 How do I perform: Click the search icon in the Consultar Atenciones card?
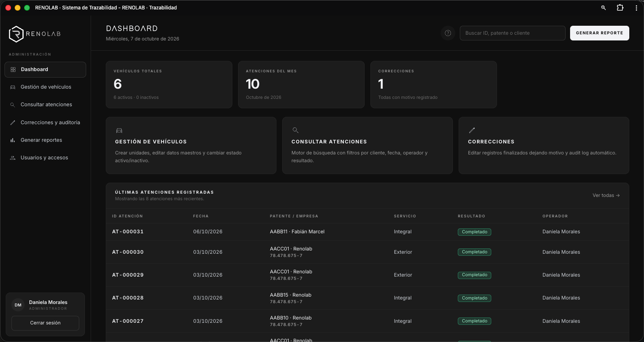point(295,130)
